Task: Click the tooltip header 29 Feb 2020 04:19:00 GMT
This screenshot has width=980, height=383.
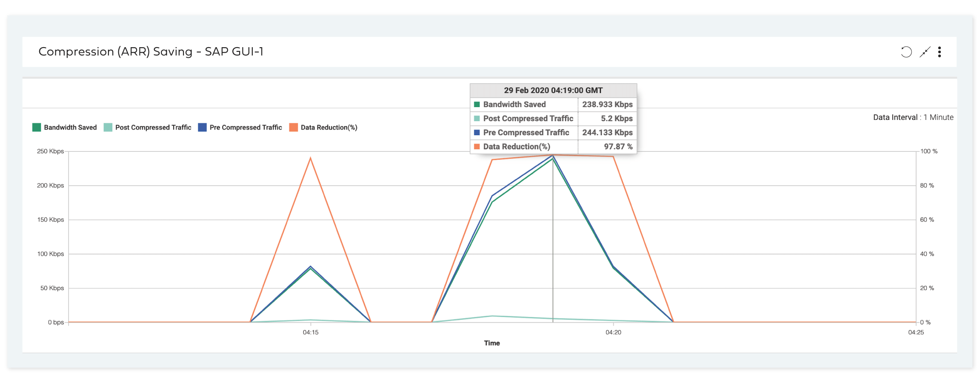Action: tap(553, 90)
